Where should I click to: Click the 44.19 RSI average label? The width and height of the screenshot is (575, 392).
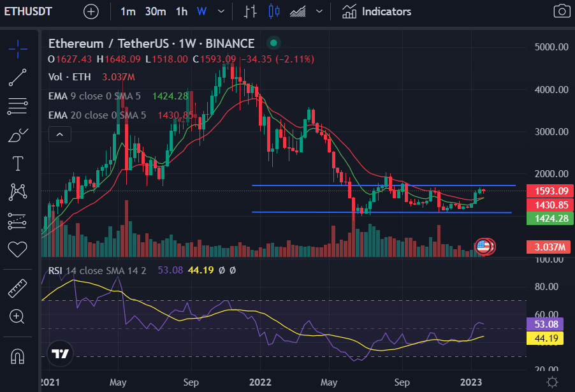545,338
